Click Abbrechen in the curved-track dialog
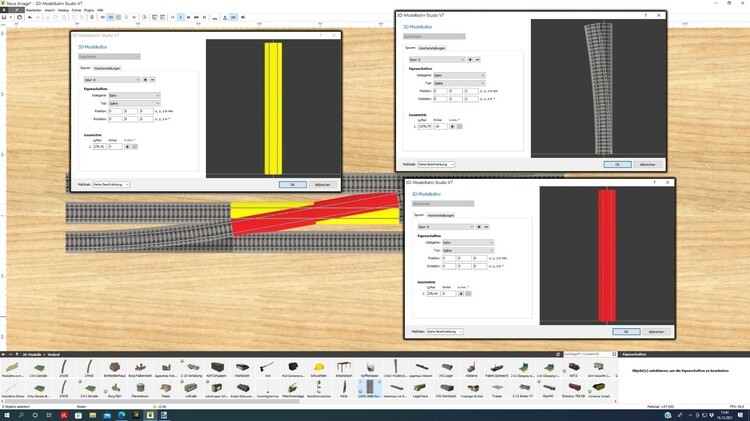The image size is (750, 421). coord(647,165)
